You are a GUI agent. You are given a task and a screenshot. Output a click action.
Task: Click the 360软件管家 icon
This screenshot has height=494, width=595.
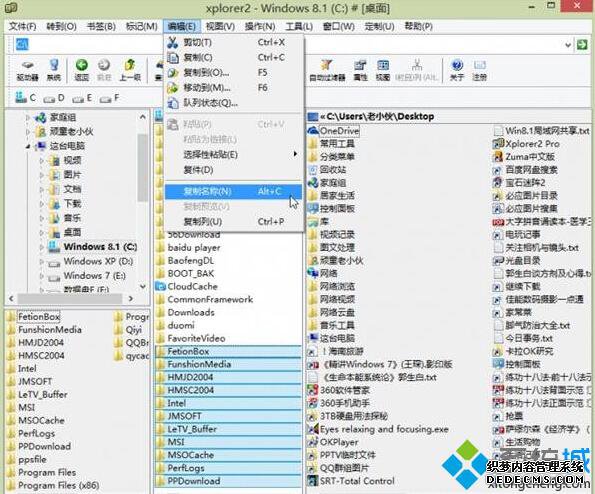(313, 390)
